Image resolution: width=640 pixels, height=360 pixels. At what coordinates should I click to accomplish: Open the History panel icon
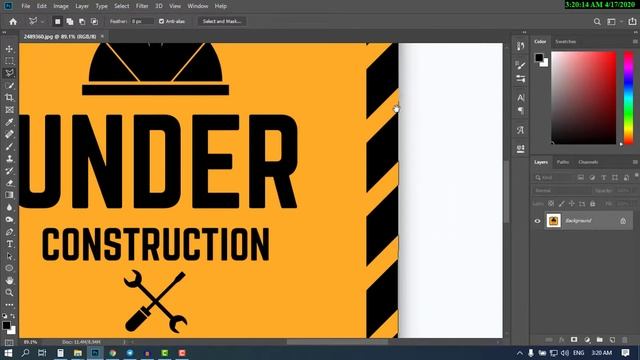click(520, 46)
